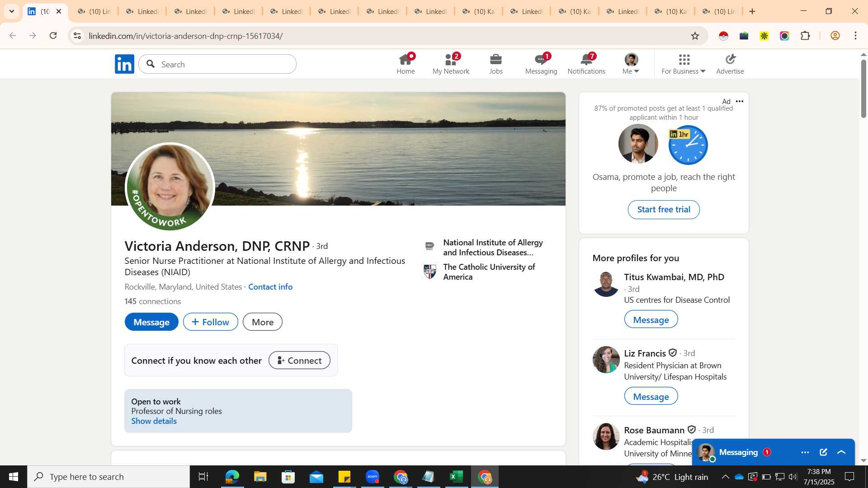
Task: Click the LinkedIn search field
Action: coord(217,64)
